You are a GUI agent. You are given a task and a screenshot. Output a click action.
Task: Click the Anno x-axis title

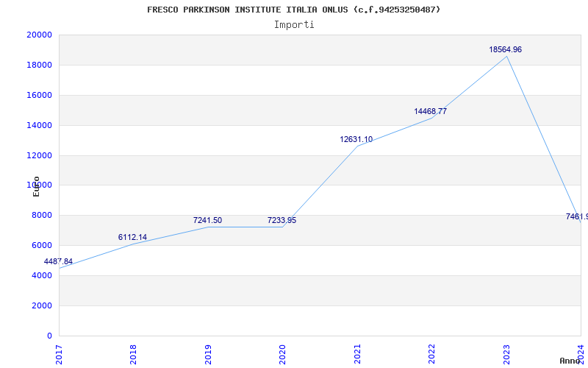(x=570, y=361)
